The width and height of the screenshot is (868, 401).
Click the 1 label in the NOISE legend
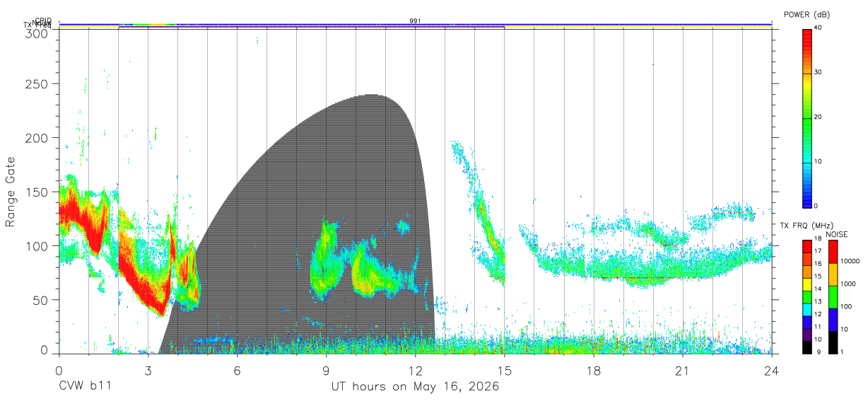(842, 351)
